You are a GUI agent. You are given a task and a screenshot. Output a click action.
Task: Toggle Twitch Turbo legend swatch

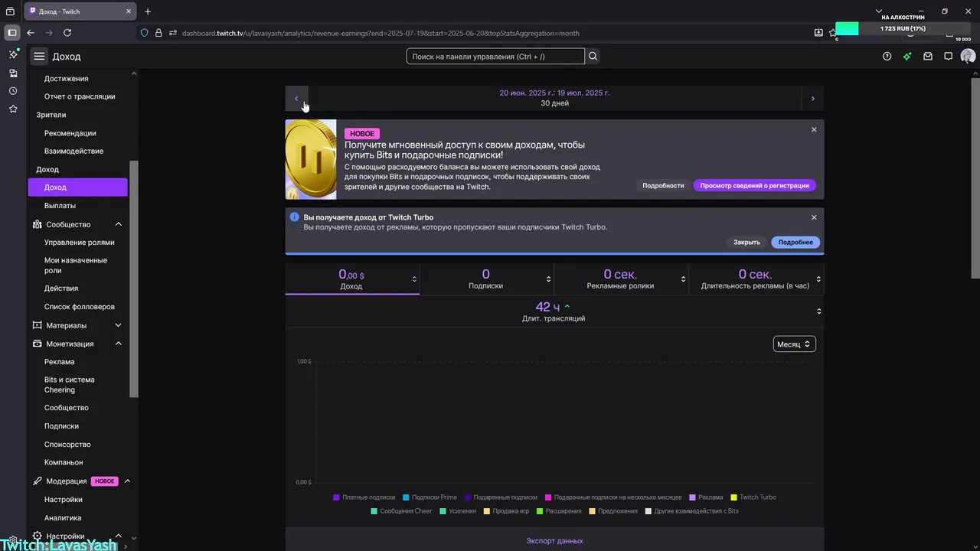733,497
